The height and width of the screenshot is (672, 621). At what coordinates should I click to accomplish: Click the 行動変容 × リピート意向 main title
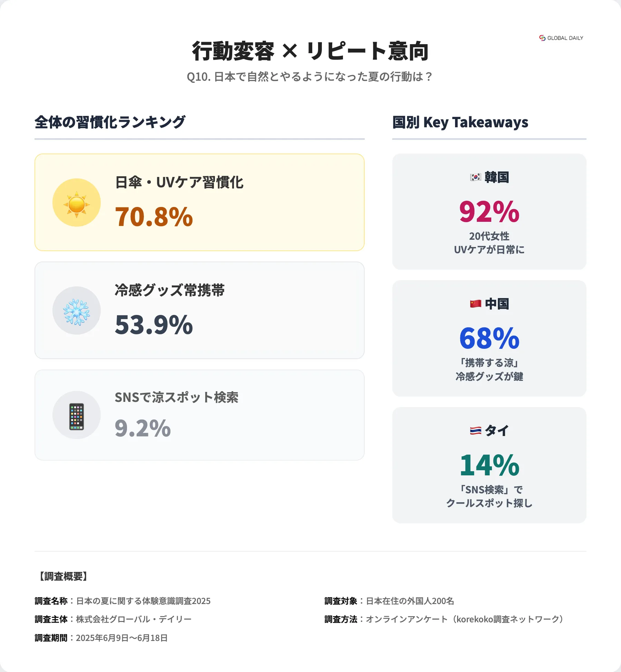coord(310,51)
